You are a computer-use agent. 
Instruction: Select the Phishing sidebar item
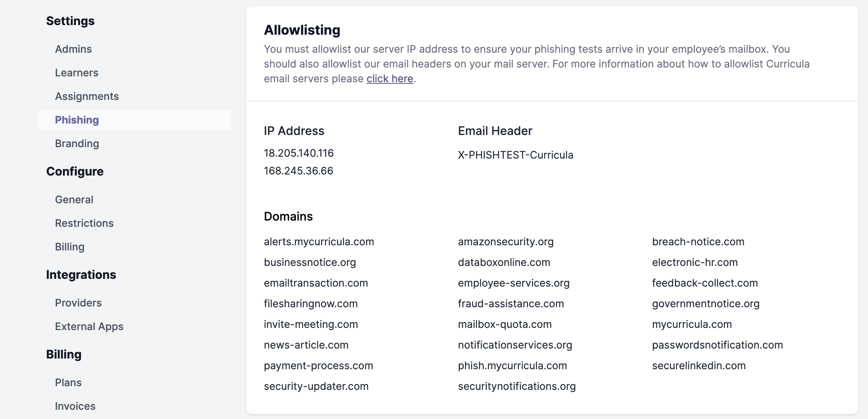(134, 120)
